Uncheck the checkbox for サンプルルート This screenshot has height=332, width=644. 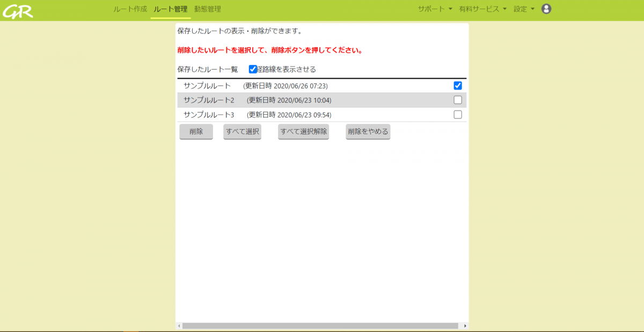point(457,85)
